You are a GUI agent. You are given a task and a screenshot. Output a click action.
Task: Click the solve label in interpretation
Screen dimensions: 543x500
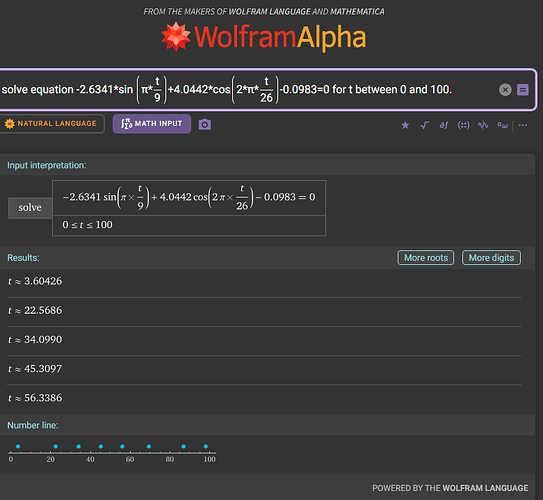(30, 208)
